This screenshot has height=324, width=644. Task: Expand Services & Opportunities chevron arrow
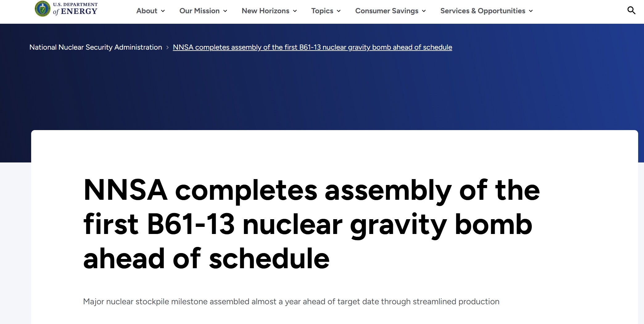(531, 11)
